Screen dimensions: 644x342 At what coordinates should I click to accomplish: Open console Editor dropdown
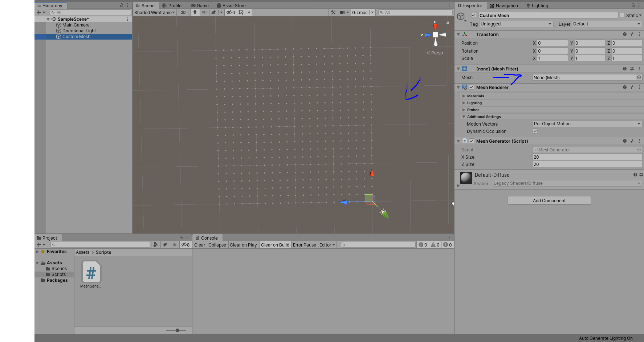[x=327, y=245]
